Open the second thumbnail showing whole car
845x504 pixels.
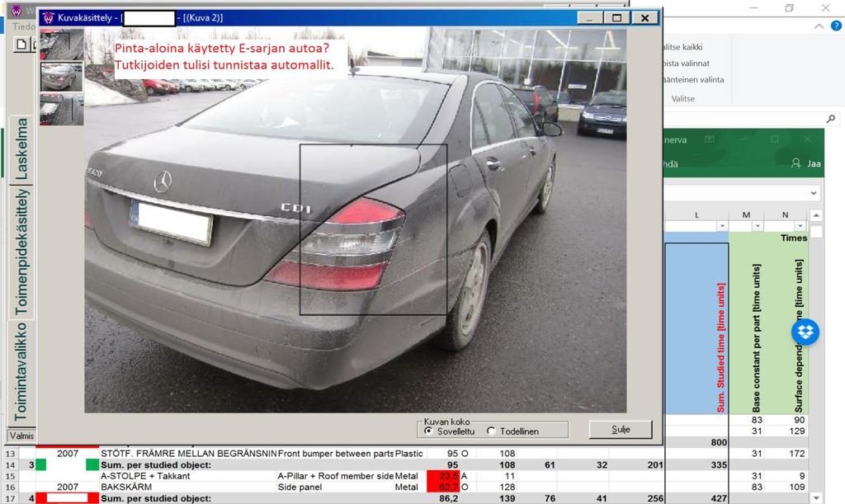[61, 77]
